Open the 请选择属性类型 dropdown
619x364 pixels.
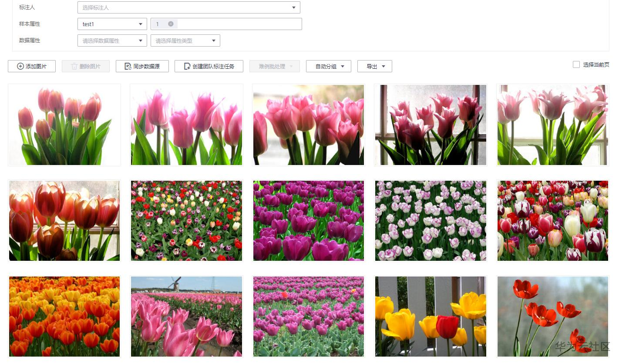click(x=213, y=40)
